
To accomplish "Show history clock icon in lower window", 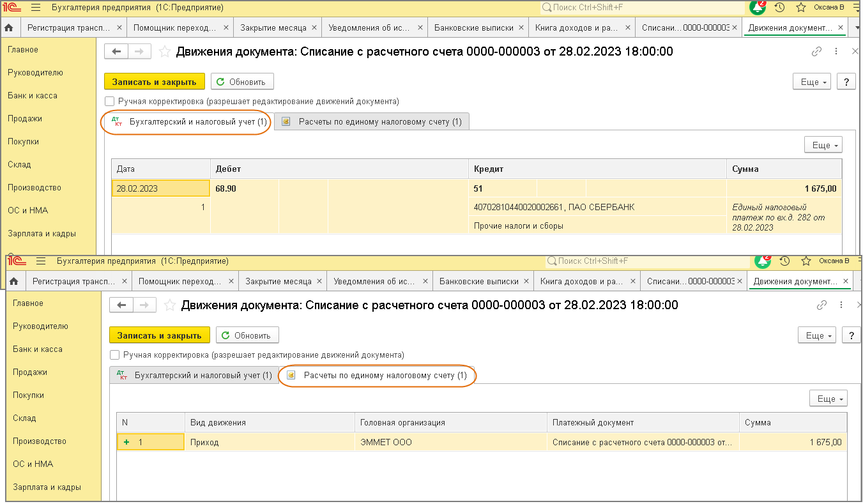I will (784, 261).
